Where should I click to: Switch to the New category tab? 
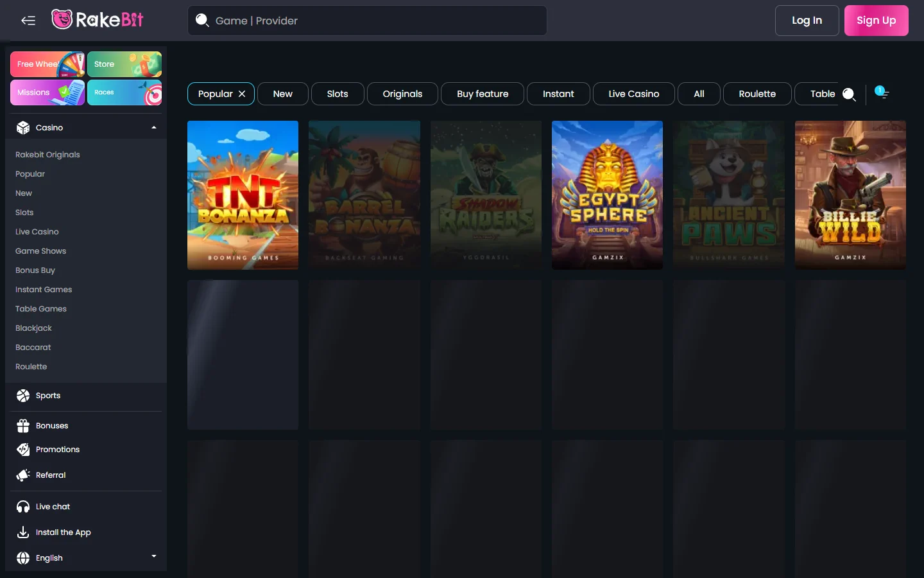(283, 94)
